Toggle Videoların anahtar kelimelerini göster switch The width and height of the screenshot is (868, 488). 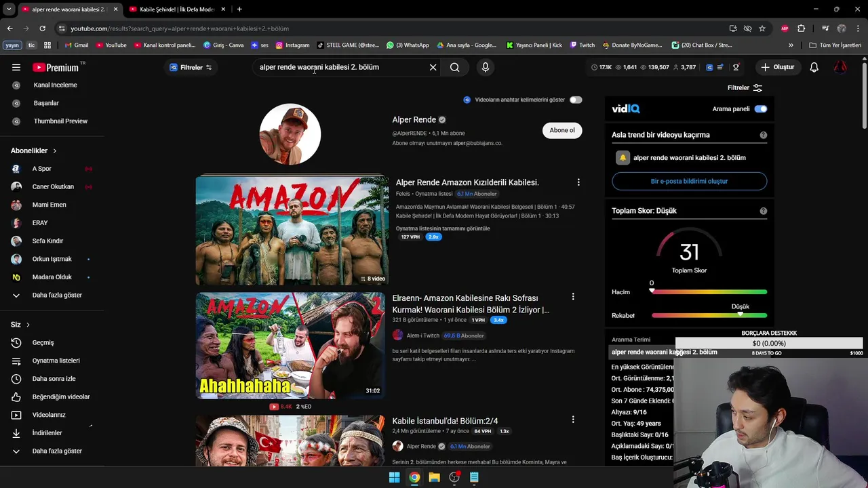pos(576,100)
